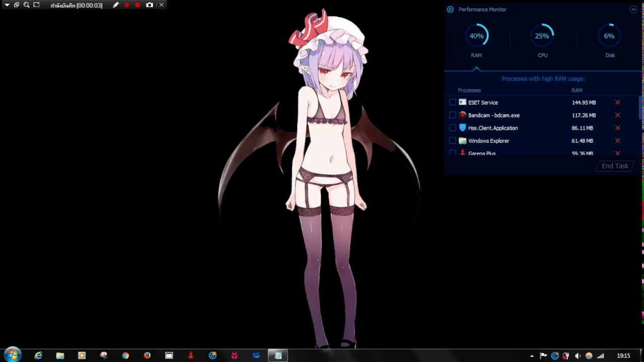Click the RAM column header in the process list
The height and width of the screenshot is (362, 644).
[577, 90]
